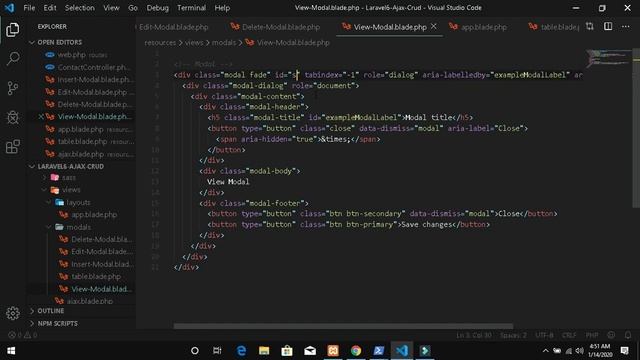Click Ln 3, Col 30 cursor position indicator

473,335
